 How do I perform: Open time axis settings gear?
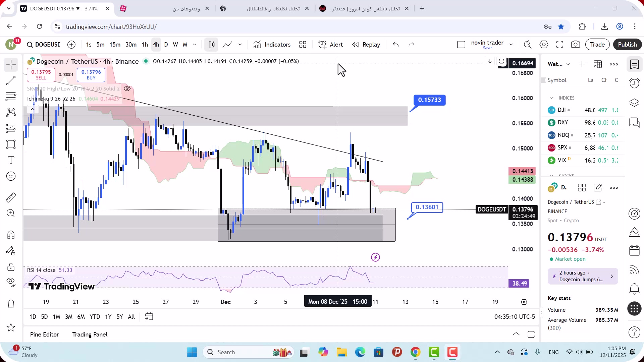click(x=524, y=302)
